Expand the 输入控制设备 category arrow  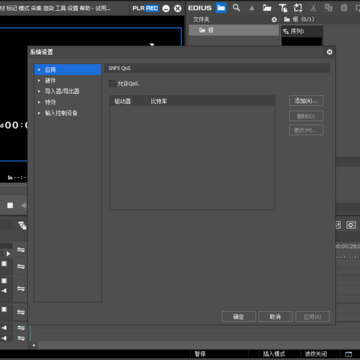coord(39,113)
